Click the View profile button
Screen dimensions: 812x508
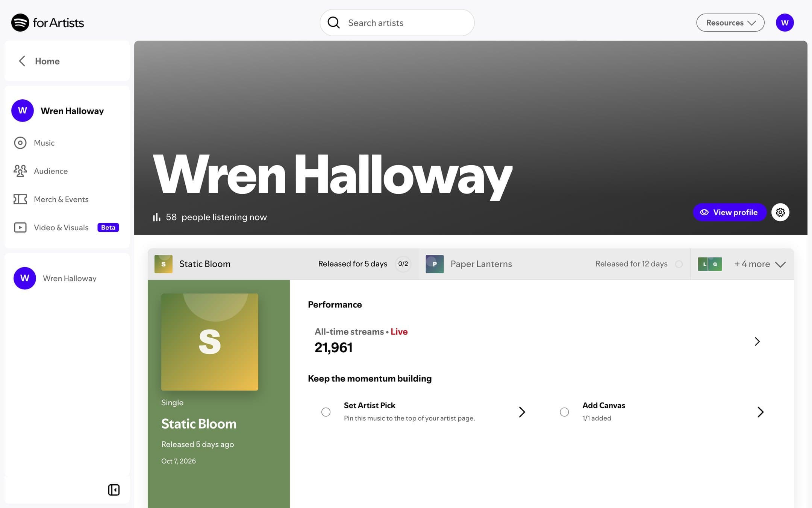pos(729,212)
